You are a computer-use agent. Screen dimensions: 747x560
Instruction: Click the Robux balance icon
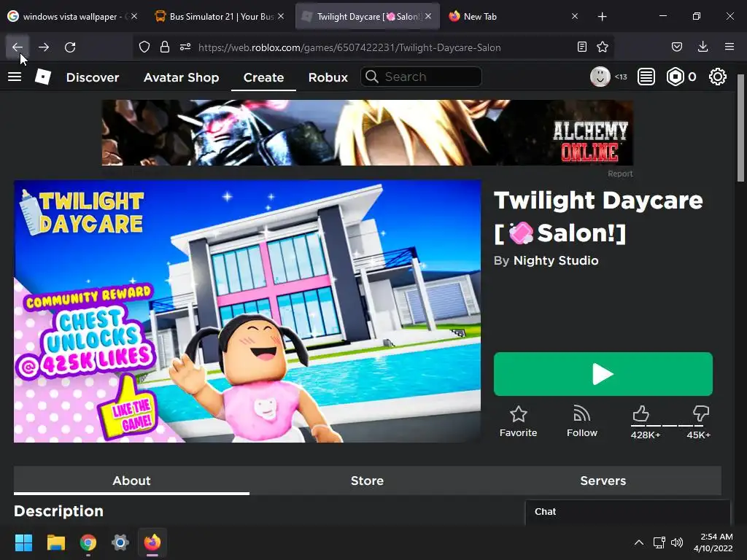coord(675,77)
